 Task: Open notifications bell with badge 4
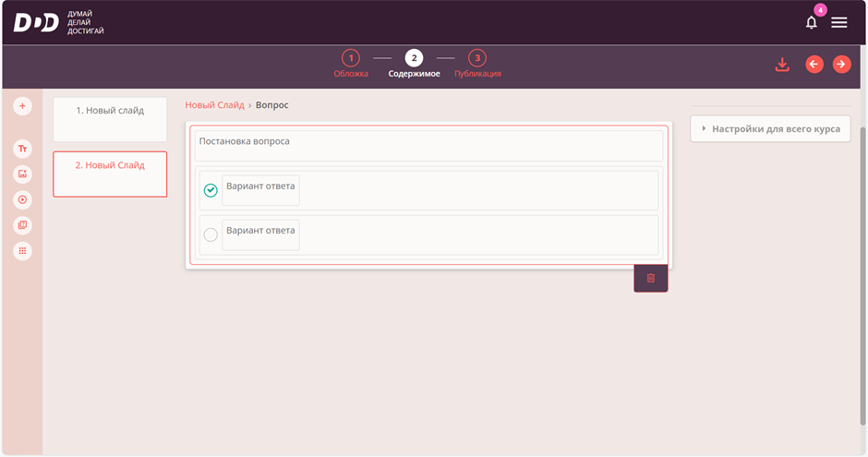(x=812, y=22)
